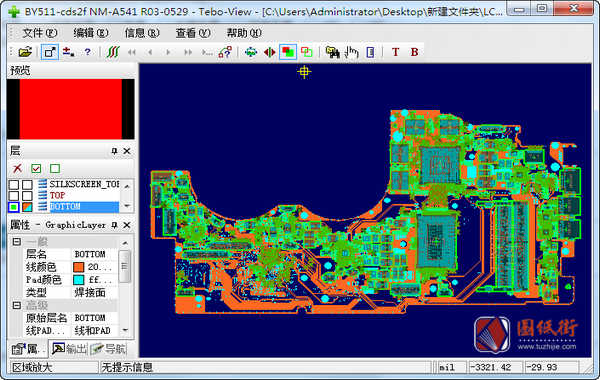600x380 pixels.
Task: Close the GraphicLayer properties panel
Action: (x=127, y=225)
